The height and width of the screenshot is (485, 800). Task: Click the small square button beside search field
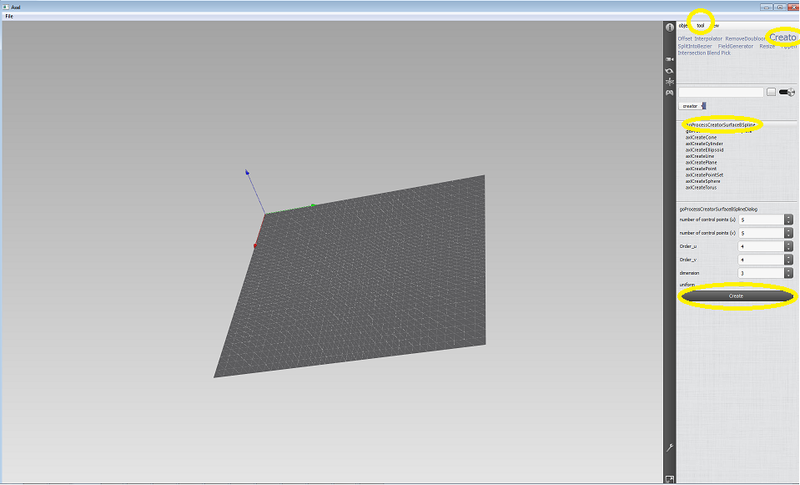coord(771,91)
